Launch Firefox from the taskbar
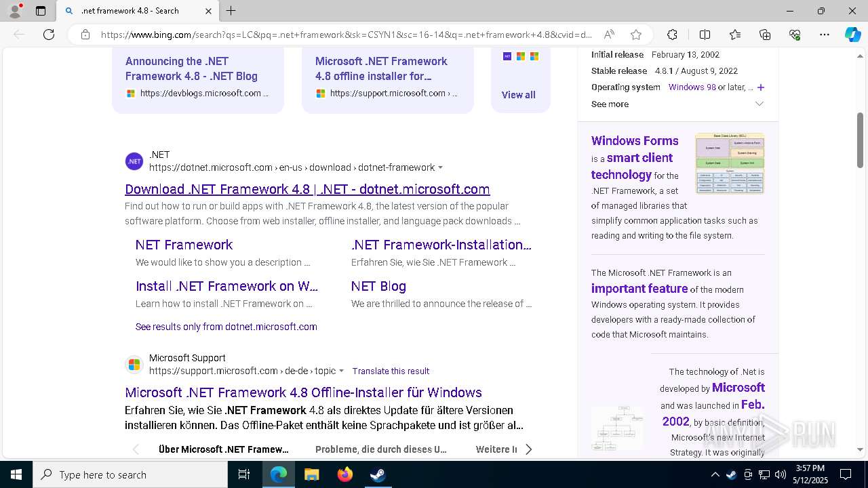This screenshot has height=488, width=868. pos(344,475)
